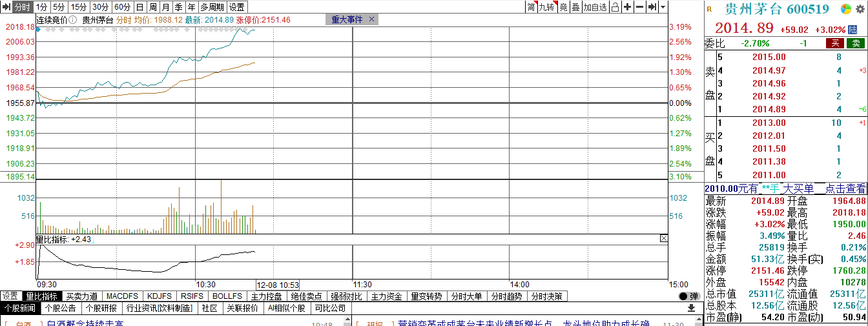This screenshot has width=868, height=326.
Task: Open the 个股研报 research tab
Action: pos(103,308)
